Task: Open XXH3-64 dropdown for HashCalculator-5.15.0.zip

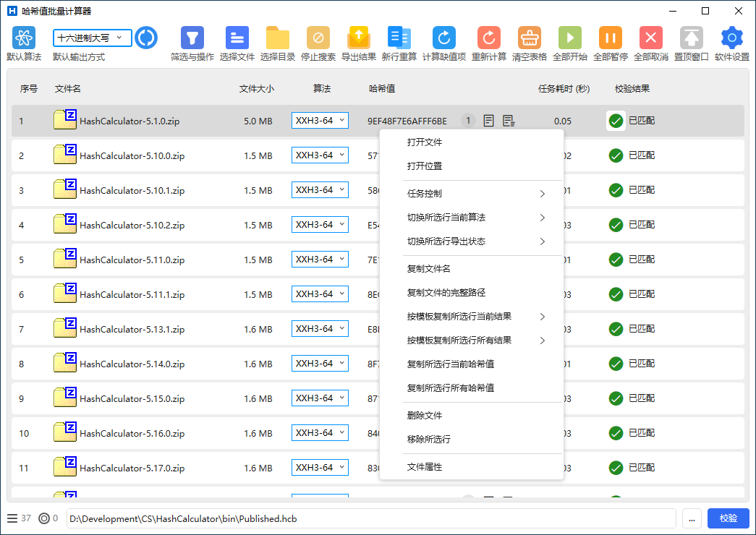Action: point(320,398)
